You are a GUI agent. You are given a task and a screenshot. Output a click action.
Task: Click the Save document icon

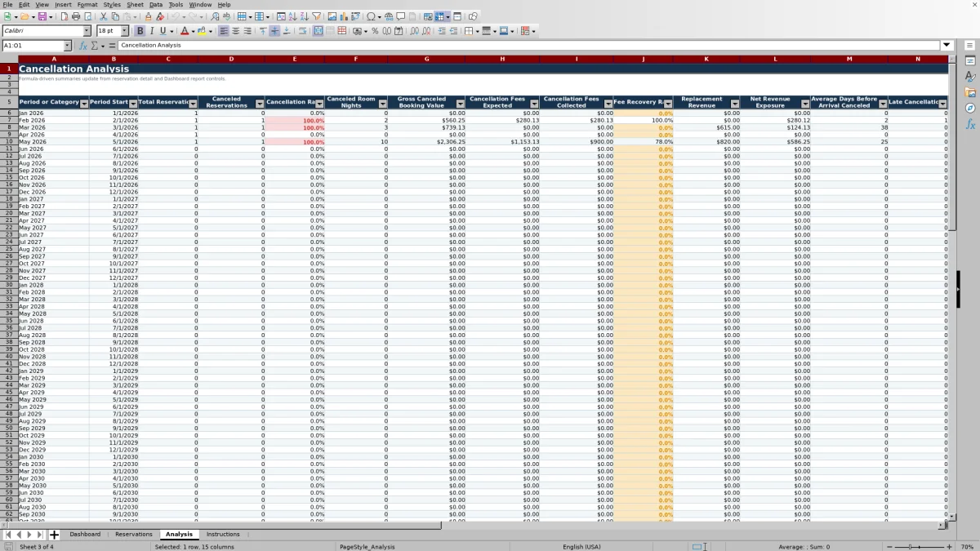[42, 16]
